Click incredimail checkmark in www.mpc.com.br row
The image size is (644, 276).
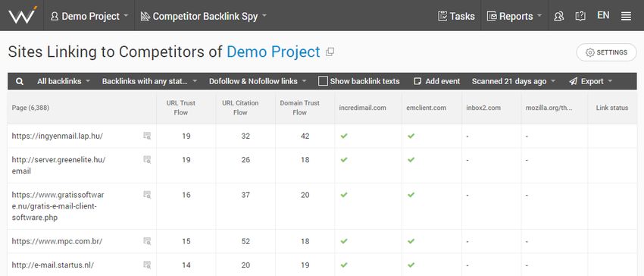tap(344, 241)
